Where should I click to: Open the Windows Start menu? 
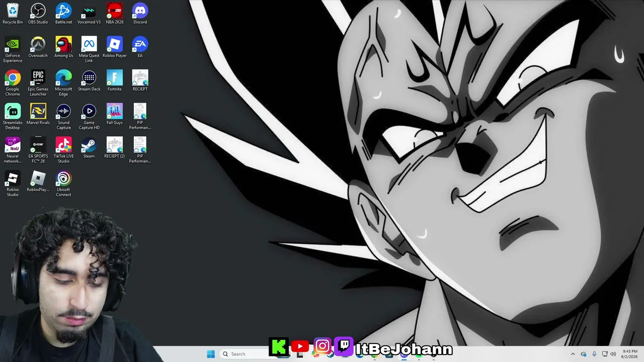pyautogui.click(x=211, y=354)
